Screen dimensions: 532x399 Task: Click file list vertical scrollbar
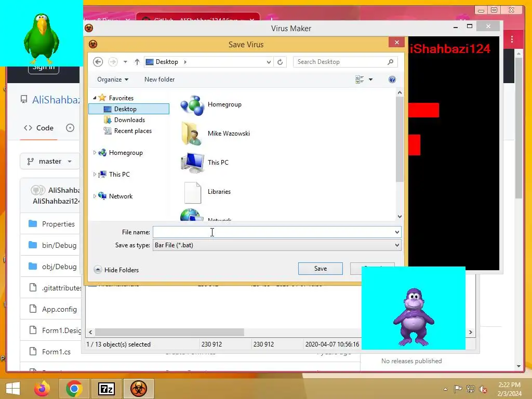pos(400,139)
